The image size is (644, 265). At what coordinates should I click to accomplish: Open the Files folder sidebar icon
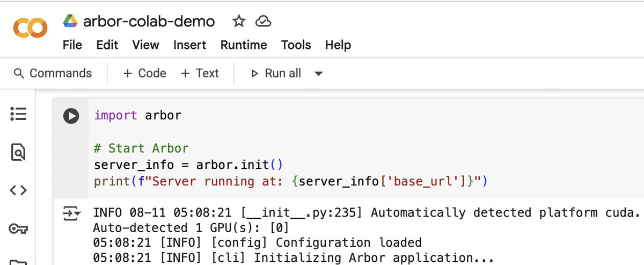point(18,262)
